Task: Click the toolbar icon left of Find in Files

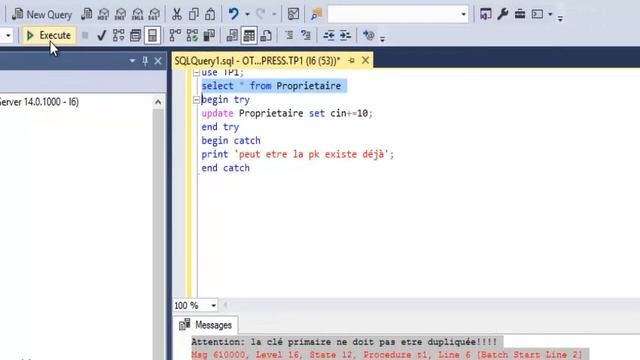Action: [293, 14]
